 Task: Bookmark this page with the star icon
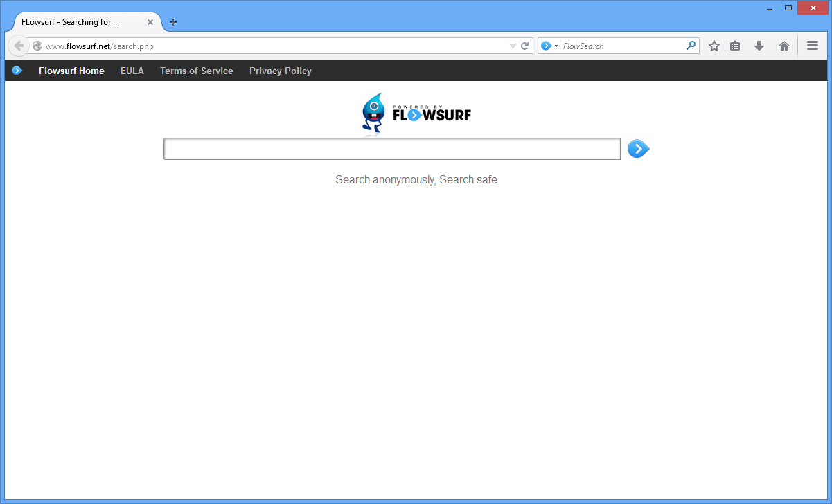coord(714,46)
